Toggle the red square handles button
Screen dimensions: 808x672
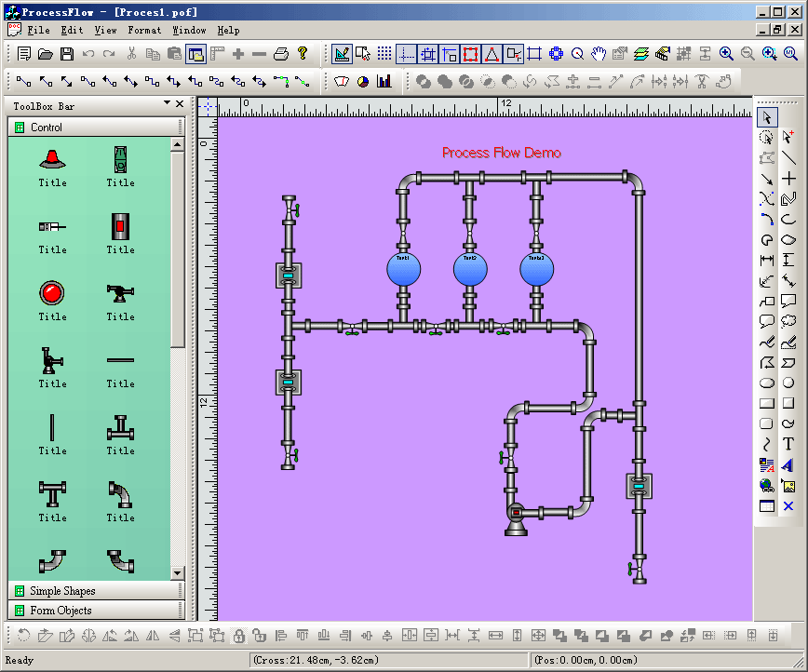point(470,54)
